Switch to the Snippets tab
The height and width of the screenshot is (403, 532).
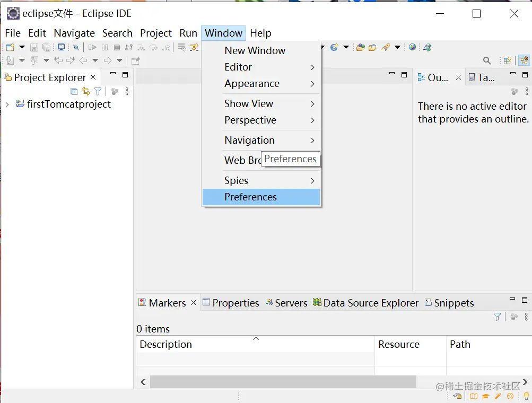[450, 303]
